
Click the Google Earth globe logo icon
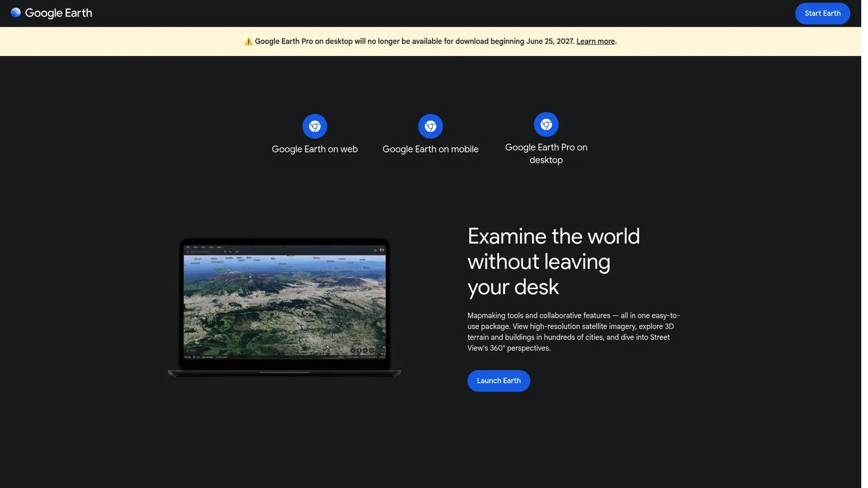15,13
